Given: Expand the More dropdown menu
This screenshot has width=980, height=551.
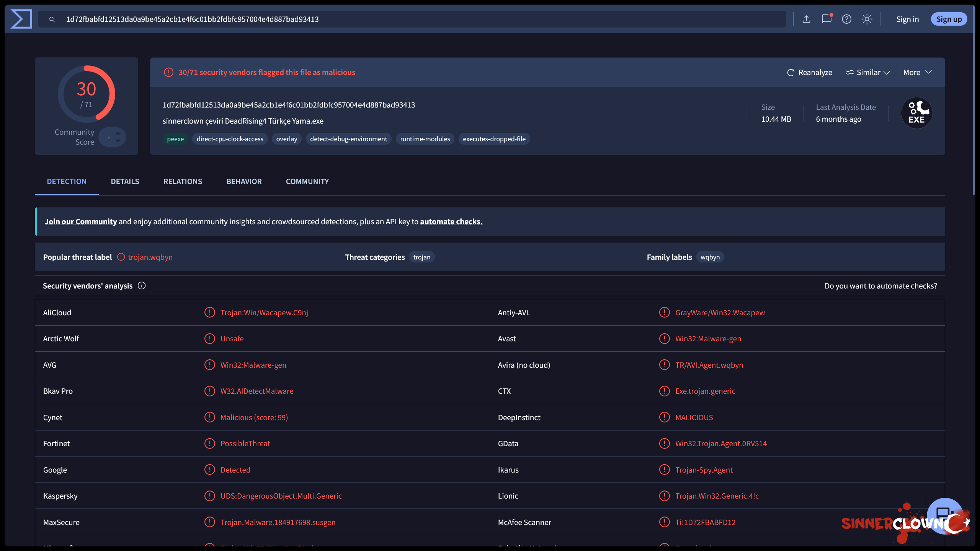Looking at the screenshot, I should 918,72.
